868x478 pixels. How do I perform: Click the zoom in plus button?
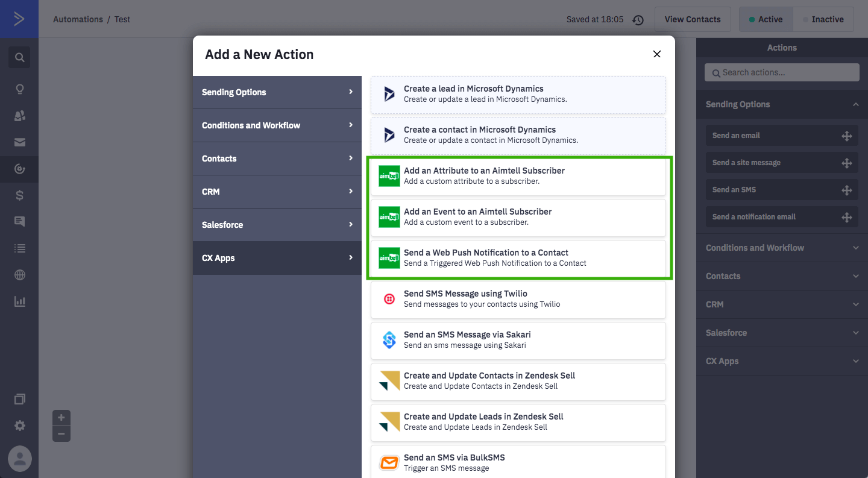(61, 418)
